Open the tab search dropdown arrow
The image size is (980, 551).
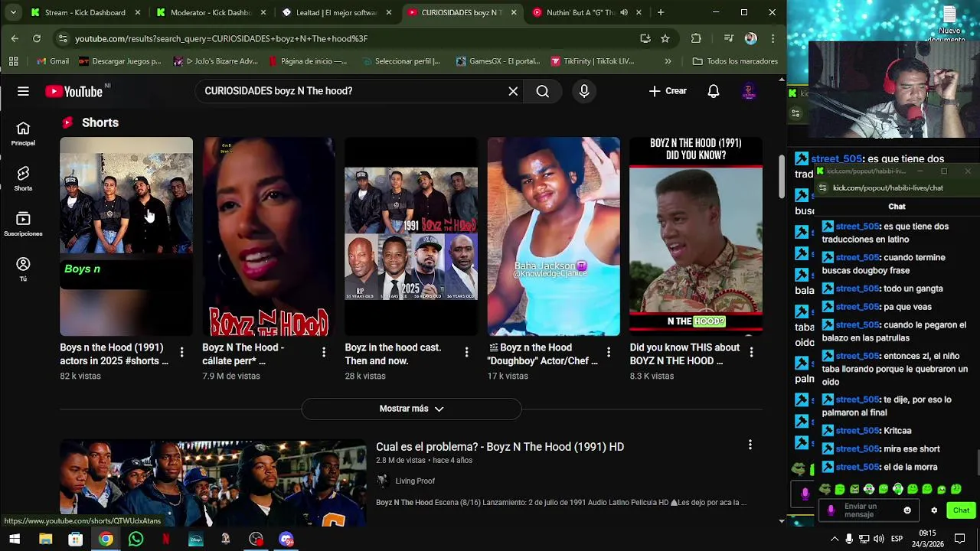pos(13,12)
